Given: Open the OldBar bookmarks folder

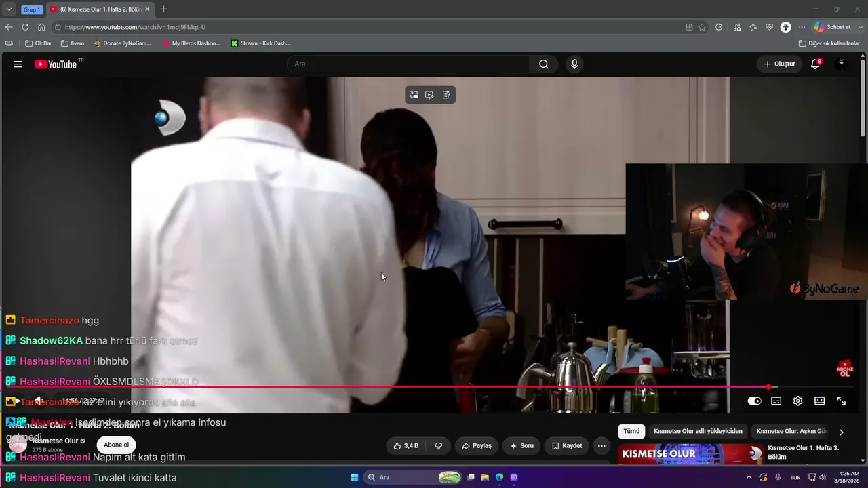Looking at the screenshot, I should tap(39, 43).
